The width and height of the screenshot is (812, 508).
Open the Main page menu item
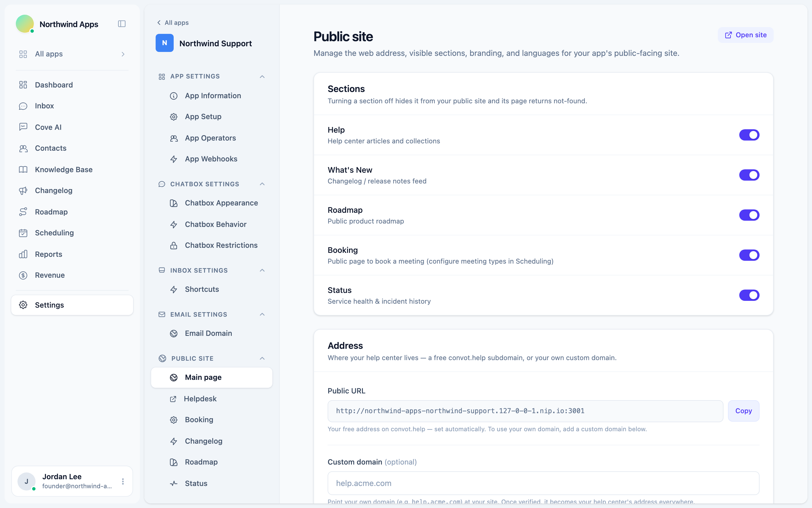[x=212, y=377]
